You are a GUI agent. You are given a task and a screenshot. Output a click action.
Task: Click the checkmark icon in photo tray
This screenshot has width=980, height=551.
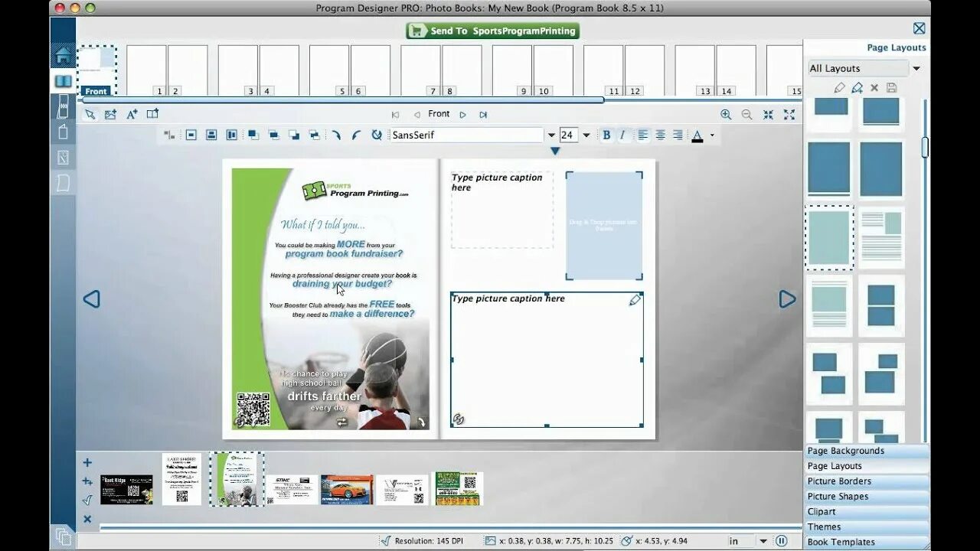point(87,500)
